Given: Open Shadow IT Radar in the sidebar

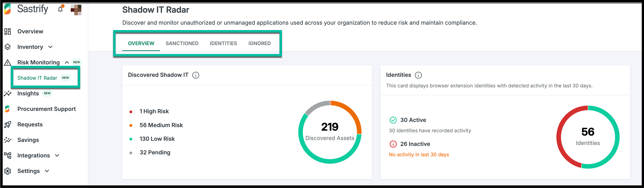Looking at the screenshot, I should pyautogui.click(x=37, y=78).
